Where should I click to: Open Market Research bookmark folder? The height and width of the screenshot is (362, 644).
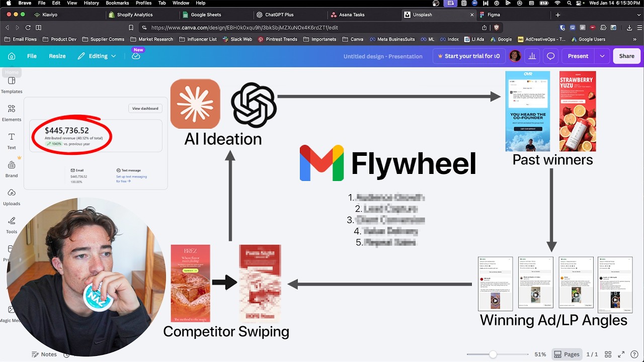151,39
